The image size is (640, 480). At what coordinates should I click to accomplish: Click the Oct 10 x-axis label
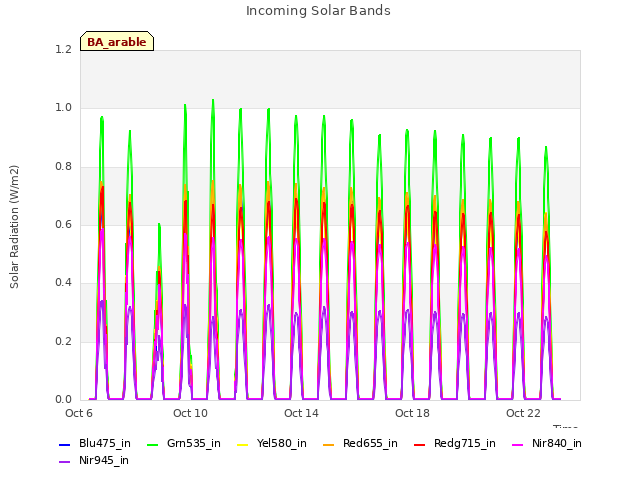[190, 413]
